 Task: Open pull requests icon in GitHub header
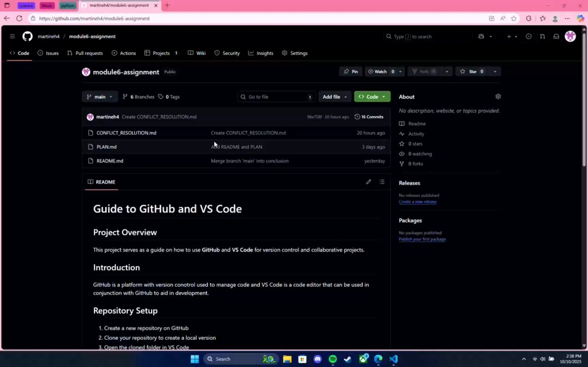point(542,36)
